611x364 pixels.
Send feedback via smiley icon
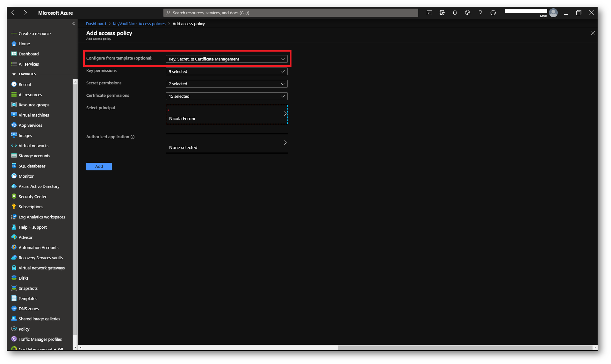493,13
